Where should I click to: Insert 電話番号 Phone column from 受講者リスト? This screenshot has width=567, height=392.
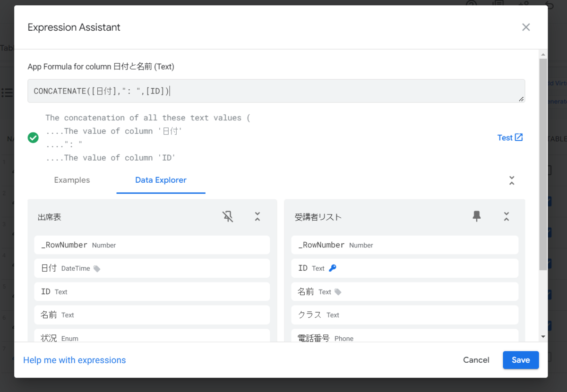tap(405, 336)
